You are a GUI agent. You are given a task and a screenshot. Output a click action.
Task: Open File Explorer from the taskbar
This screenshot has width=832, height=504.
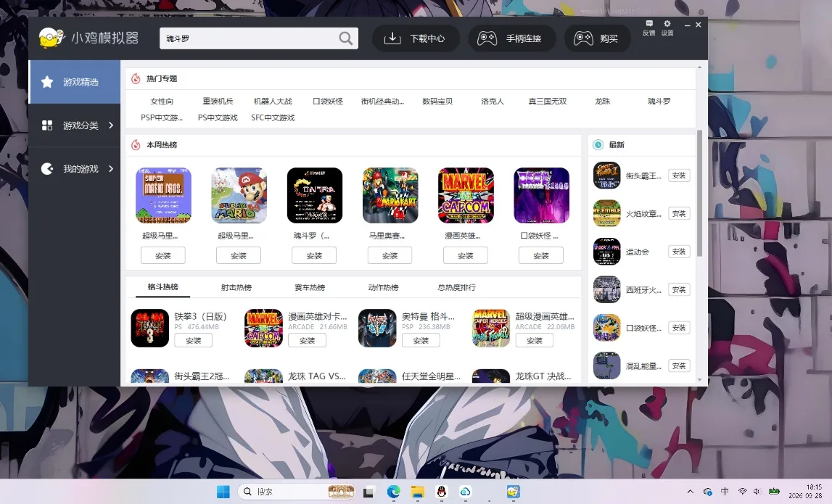418,492
